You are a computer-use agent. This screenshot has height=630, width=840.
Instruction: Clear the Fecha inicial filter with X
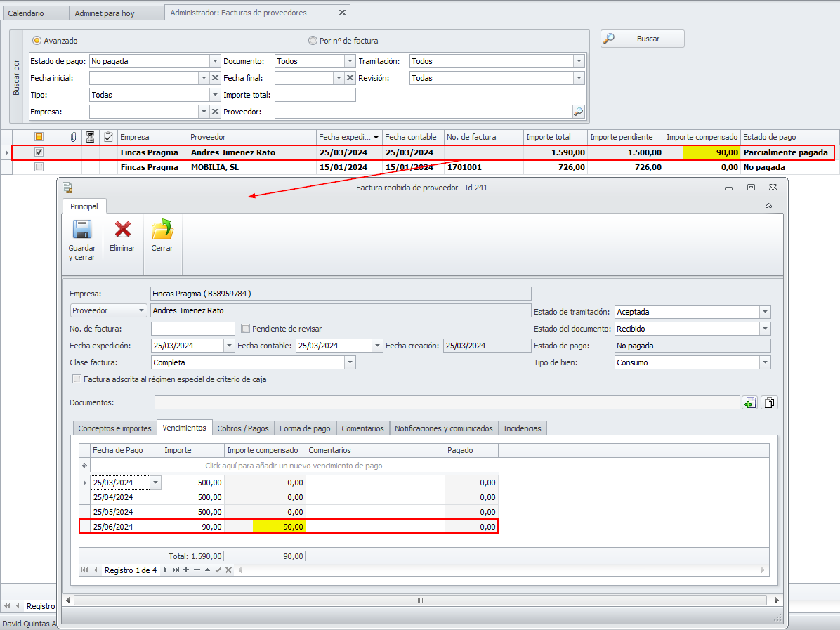click(x=216, y=78)
